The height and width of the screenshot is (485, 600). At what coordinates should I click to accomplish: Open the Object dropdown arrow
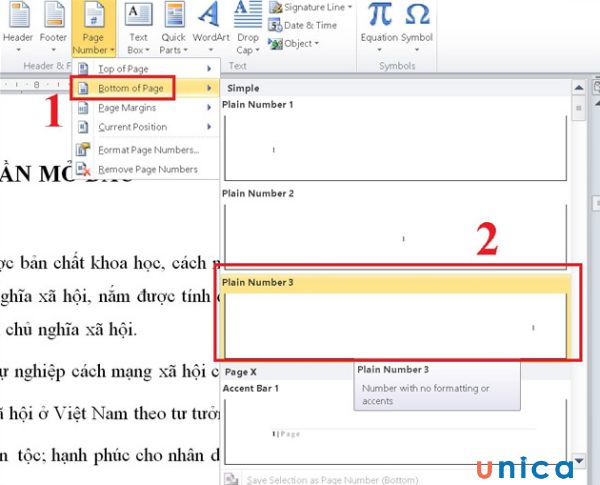316,44
